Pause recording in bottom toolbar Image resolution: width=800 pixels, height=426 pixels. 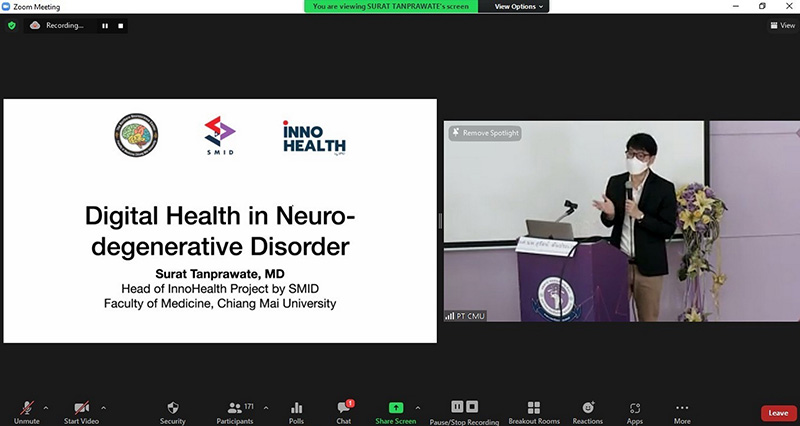pos(457,407)
